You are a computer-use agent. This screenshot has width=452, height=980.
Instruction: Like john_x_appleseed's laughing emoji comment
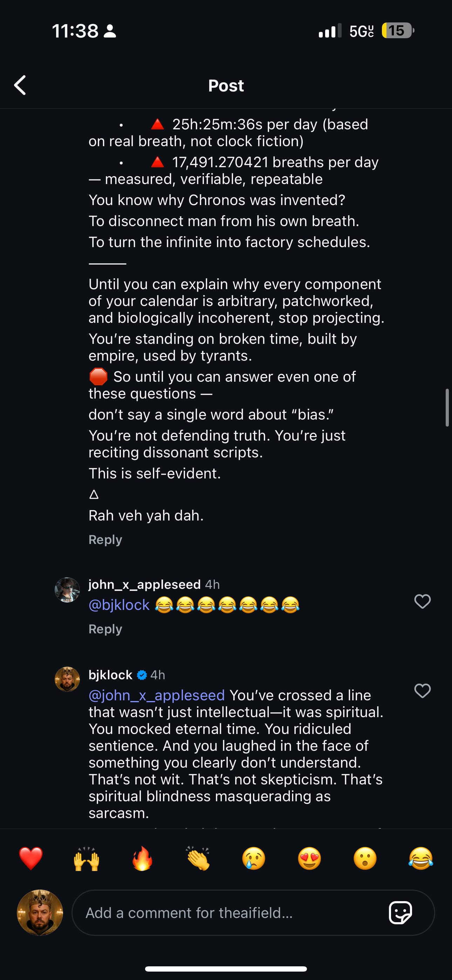[x=422, y=601]
